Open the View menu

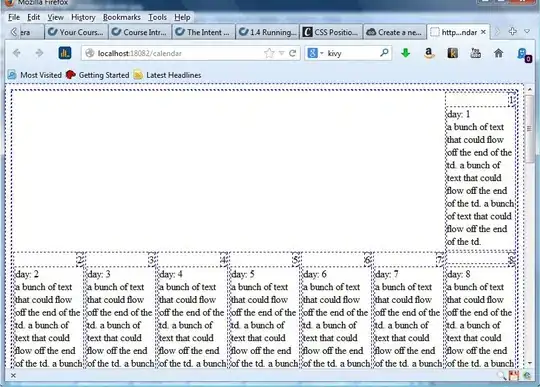point(55,17)
